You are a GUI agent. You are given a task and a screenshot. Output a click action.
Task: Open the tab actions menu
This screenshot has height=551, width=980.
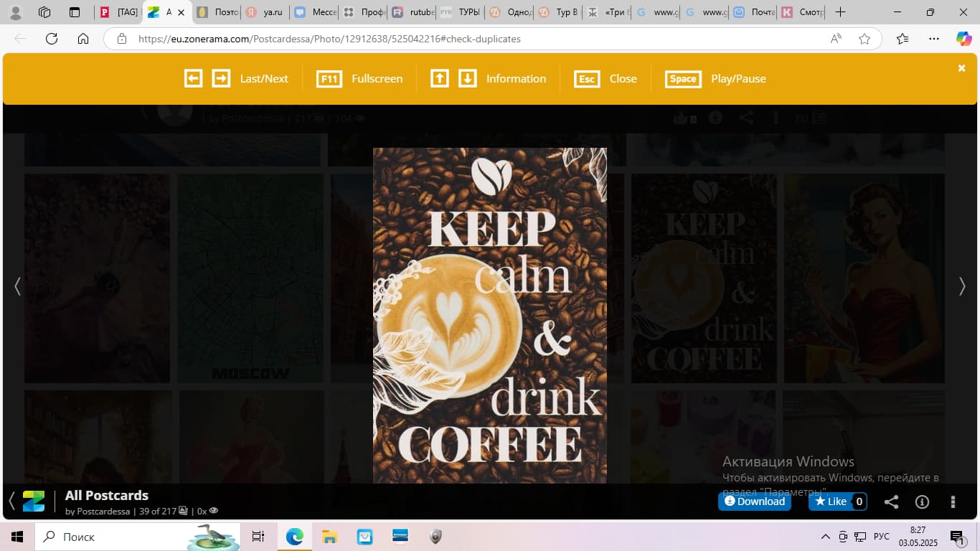[75, 12]
